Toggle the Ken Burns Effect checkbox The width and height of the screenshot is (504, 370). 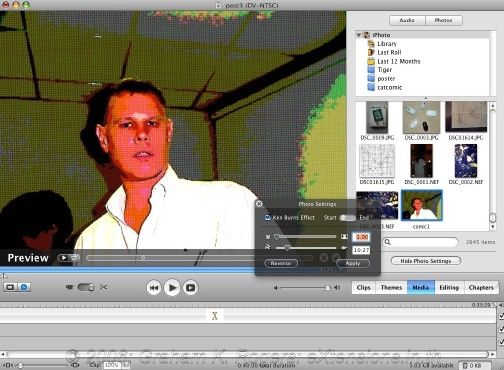267,218
